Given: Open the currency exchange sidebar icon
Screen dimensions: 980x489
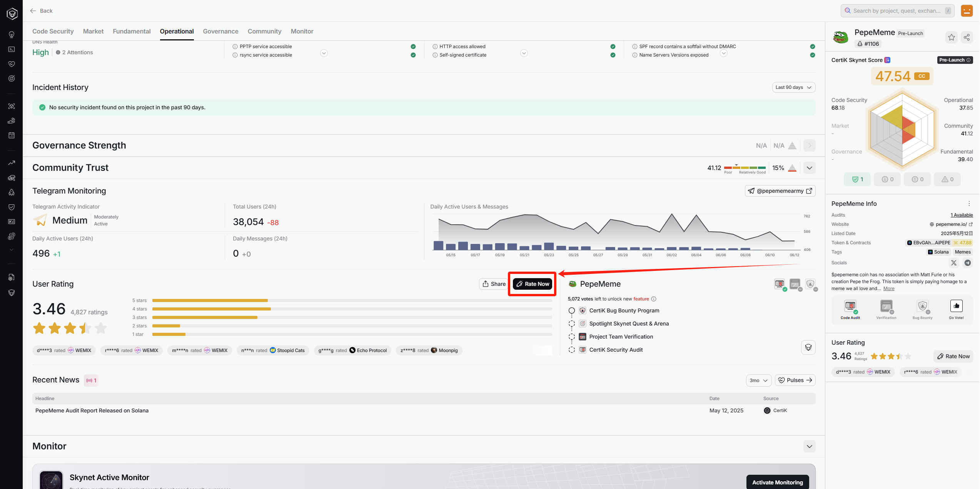Looking at the screenshot, I should click(x=12, y=236).
